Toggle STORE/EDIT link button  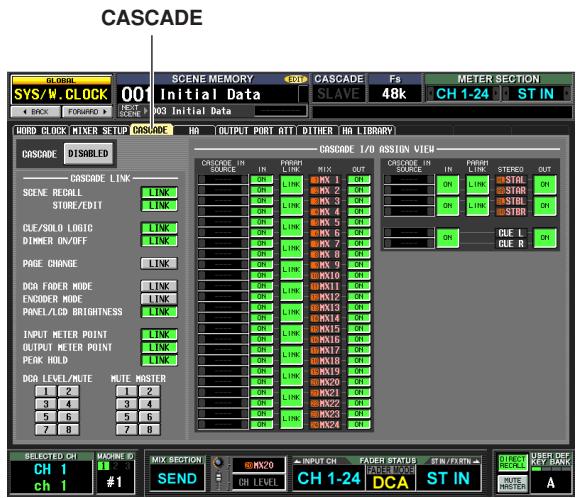[x=159, y=205]
